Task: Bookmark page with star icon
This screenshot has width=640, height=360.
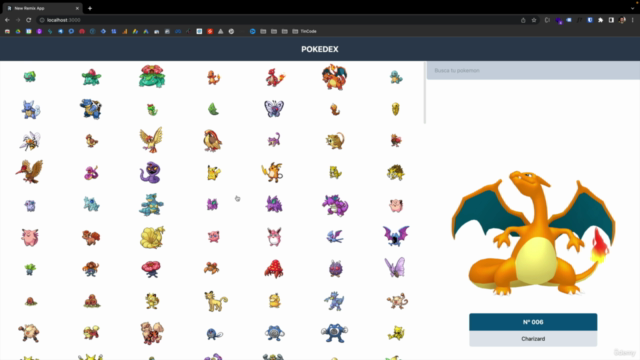Action: (533, 20)
